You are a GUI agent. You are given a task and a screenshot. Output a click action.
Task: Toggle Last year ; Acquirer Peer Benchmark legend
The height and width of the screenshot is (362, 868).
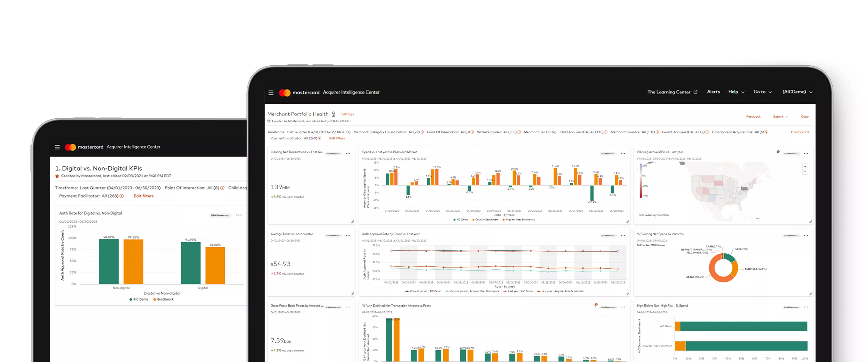click(x=560, y=291)
